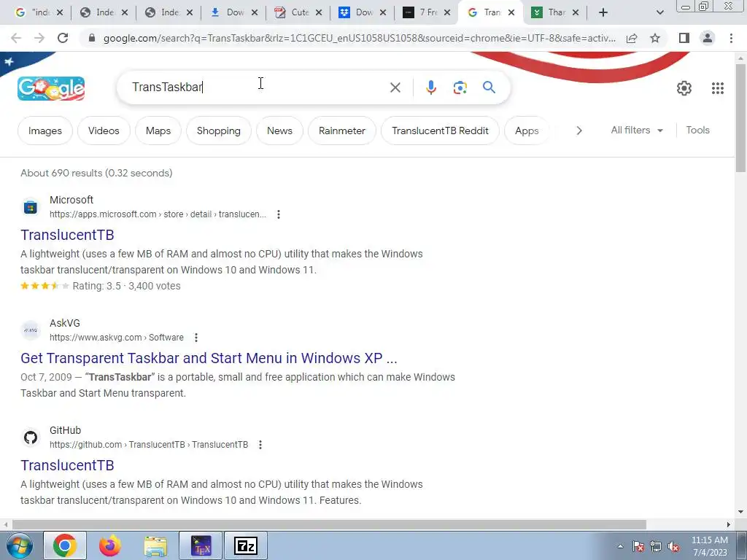Open more options for Microsoft result

(279, 215)
